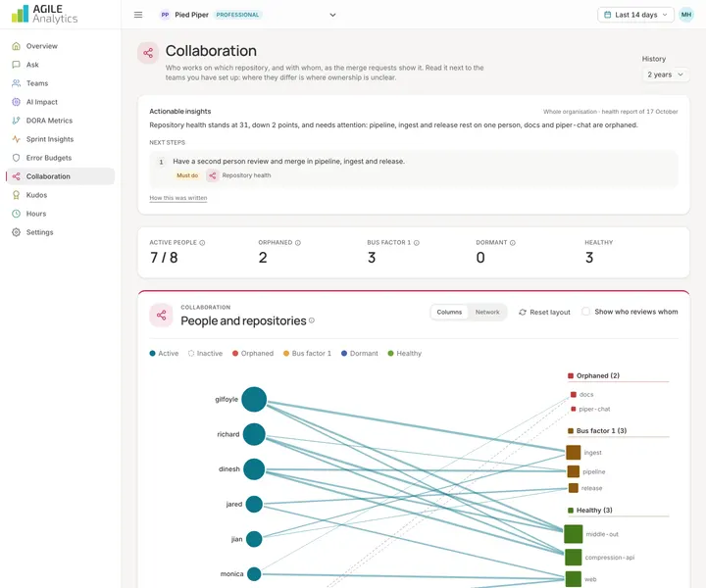Click the monica person node
This screenshot has height=588, width=706.
click(254, 574)
